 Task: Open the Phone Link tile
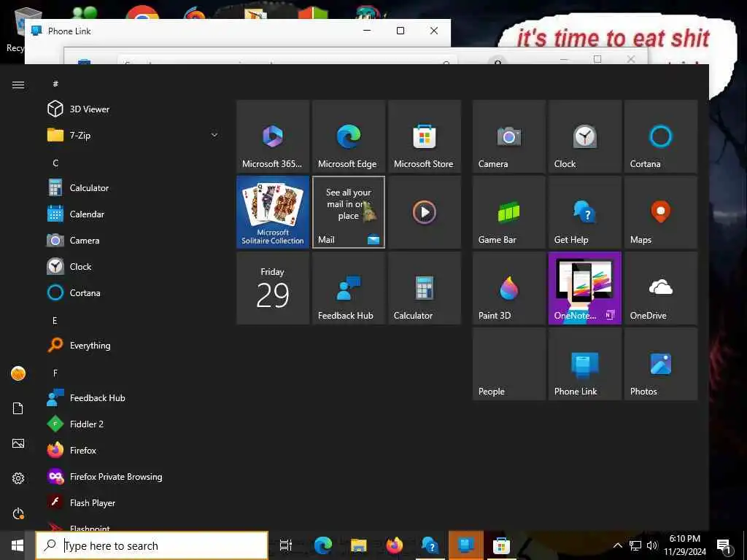point(585,364)
